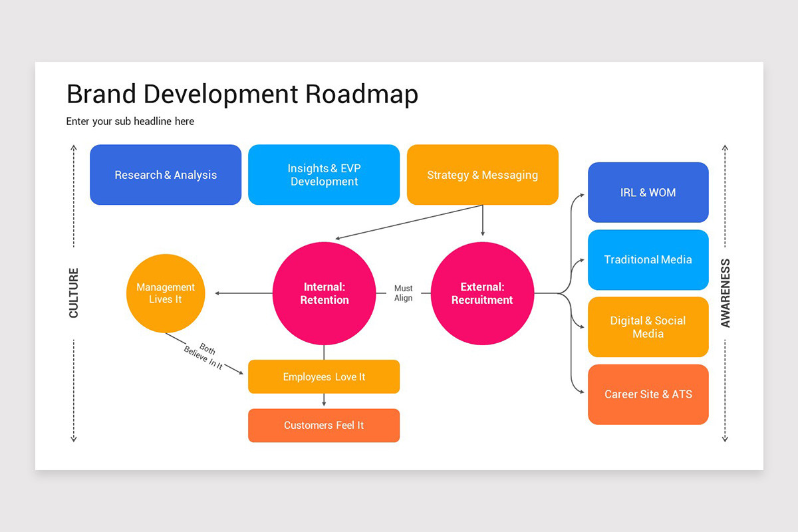Click the Career Site & ATS box
798x532 pixels.
(648, 394)
